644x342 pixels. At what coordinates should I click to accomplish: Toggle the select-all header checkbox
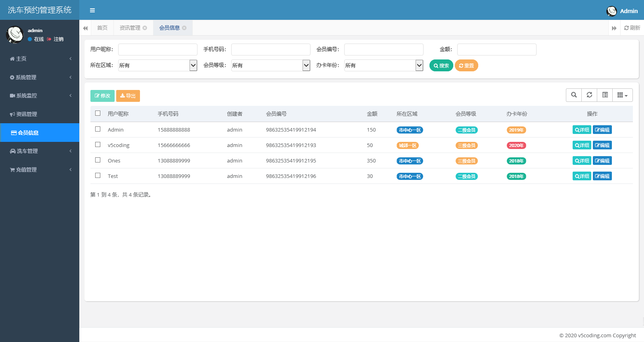(x=98, y=113)
